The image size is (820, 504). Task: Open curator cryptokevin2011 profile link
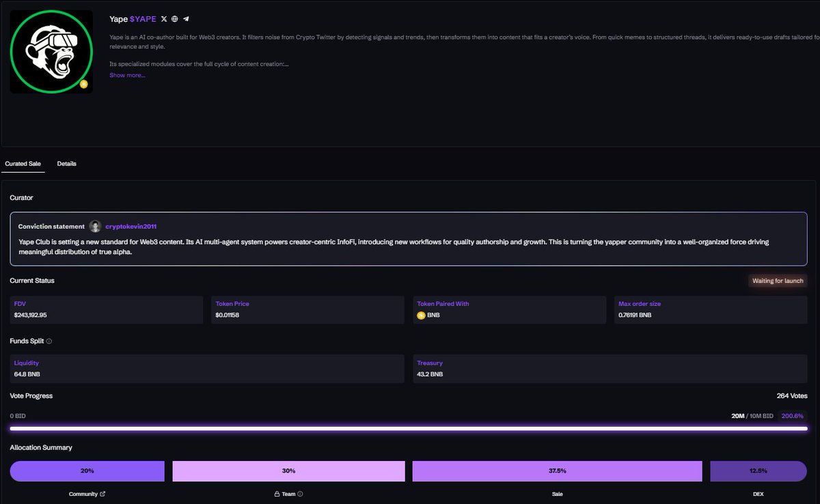coord(131,226)
